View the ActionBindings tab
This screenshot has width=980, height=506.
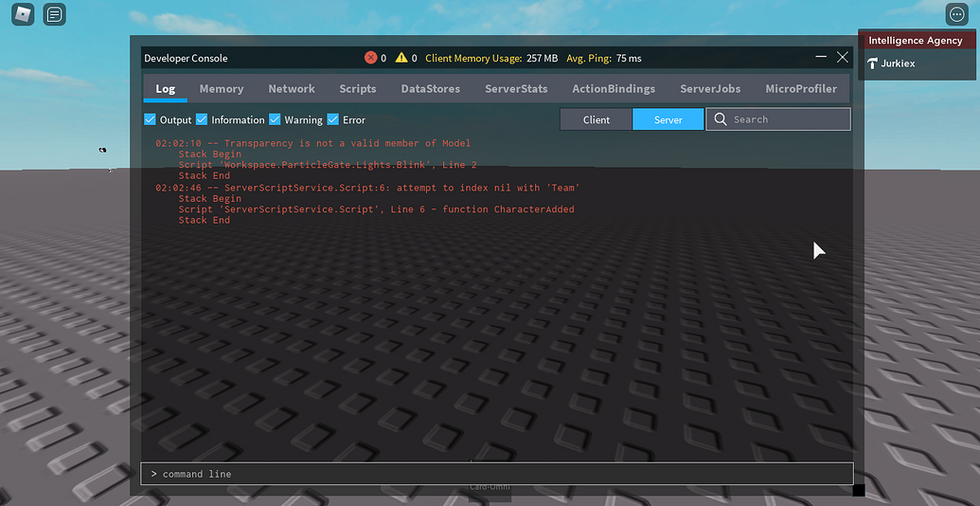614,89
